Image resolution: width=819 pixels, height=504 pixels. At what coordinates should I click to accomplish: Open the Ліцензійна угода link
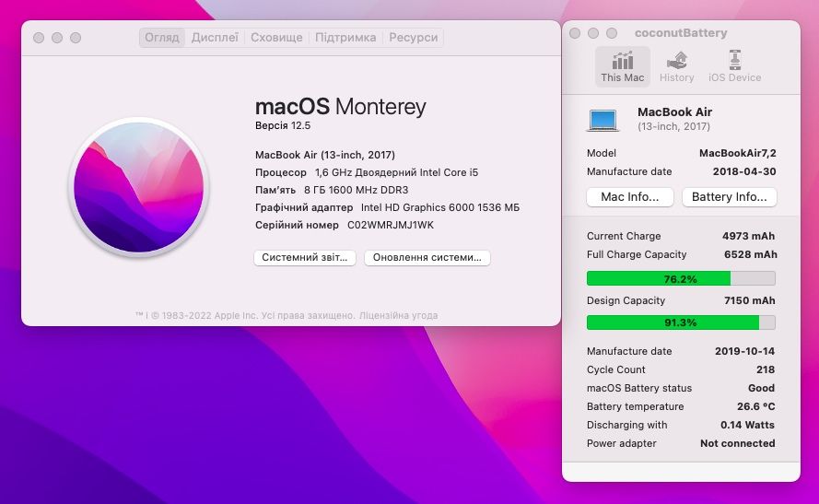click(x=399, y=315)
